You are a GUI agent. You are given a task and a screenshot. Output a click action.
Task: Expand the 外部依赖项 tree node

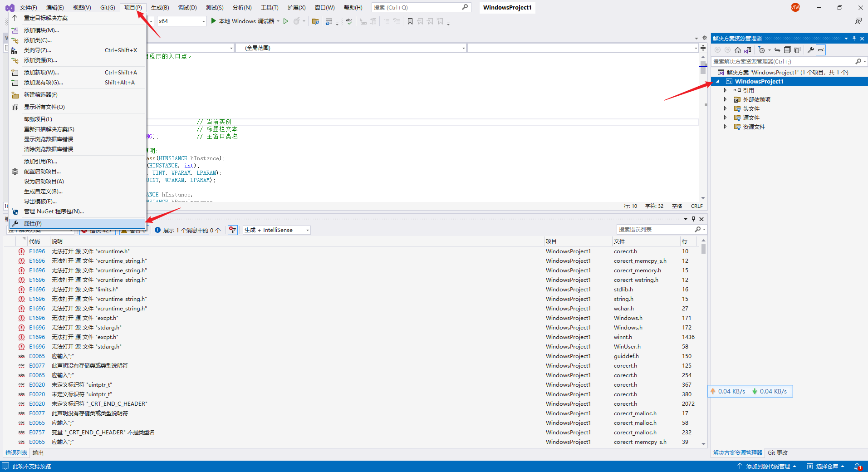click(x=725, y=99)
